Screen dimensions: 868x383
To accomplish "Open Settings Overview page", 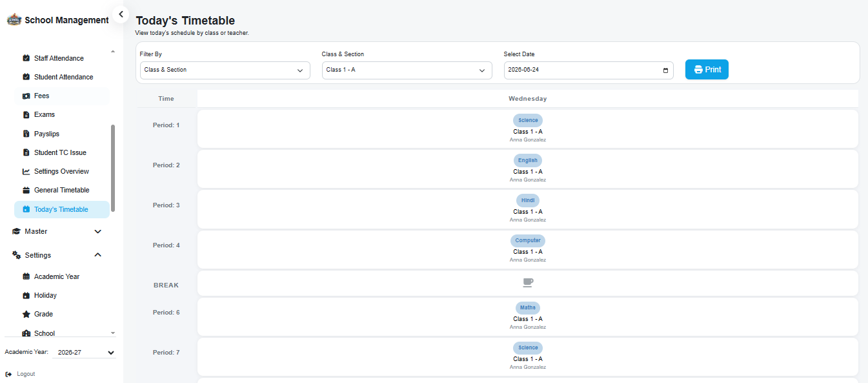I will pos(62,171).
